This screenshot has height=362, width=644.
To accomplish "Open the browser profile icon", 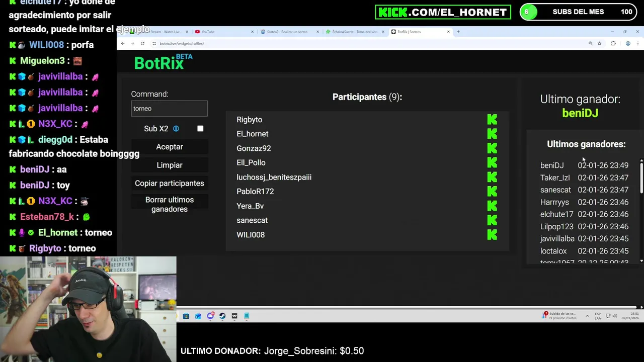I will point(628,44).
